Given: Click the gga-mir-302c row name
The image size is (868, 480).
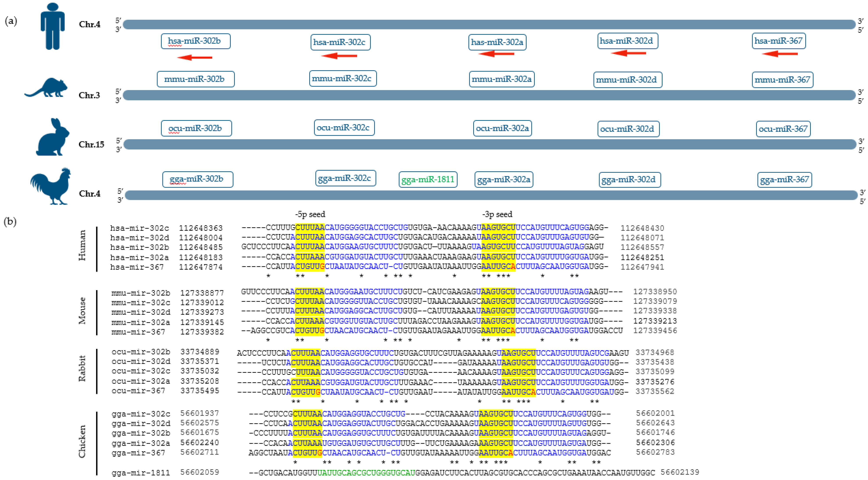Looking at the screenshot, I should tap(141, 414).
